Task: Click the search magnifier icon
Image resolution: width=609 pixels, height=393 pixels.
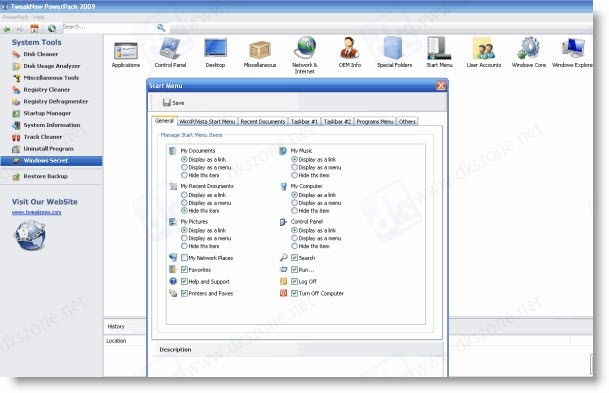Action: [x=161, y=28]
